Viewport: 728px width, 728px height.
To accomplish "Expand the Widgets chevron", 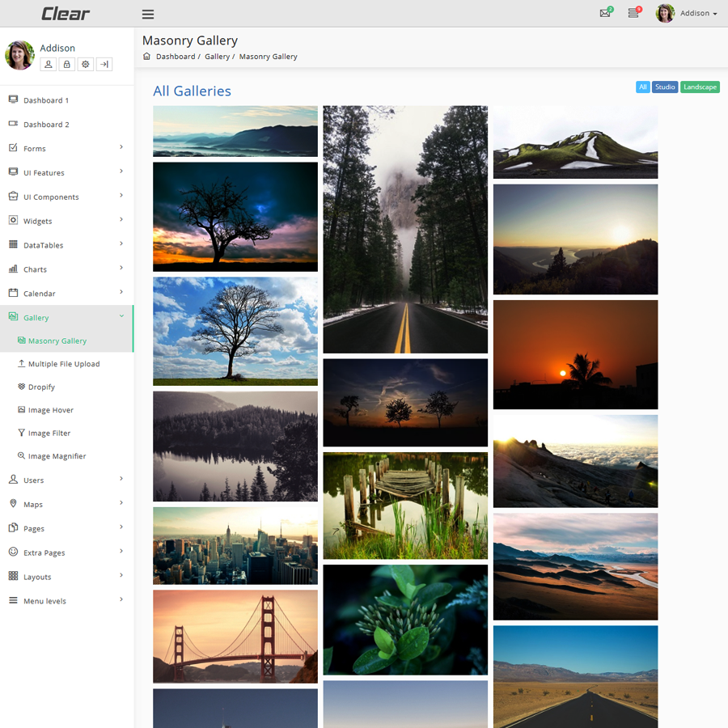I will 121,219.
